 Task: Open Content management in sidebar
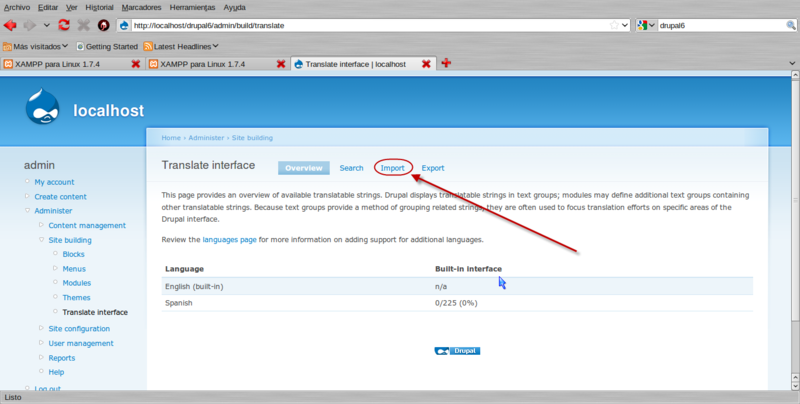click(87, 225)
